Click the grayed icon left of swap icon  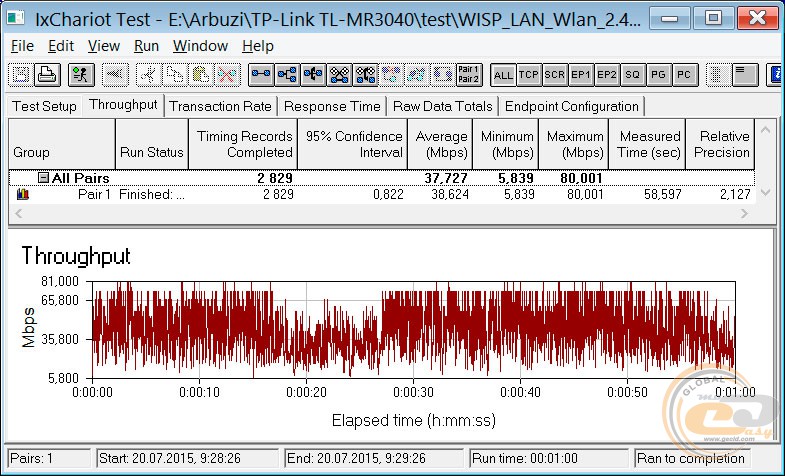(417, 75)
